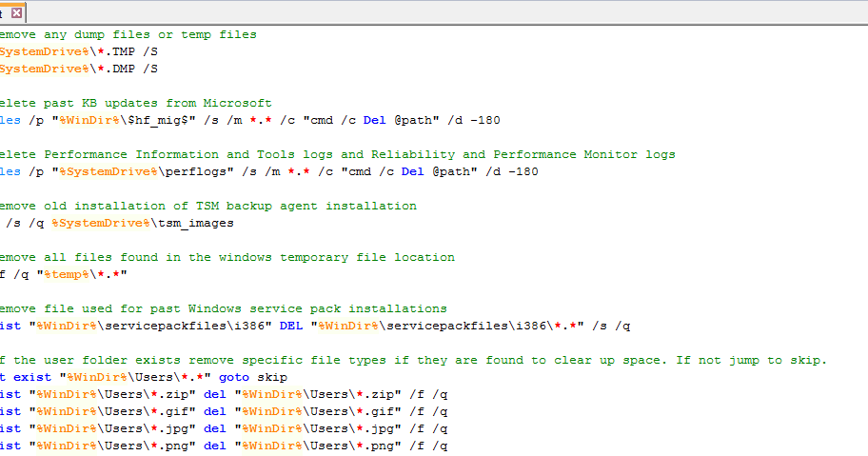Click the line ending with \*.DMP /S
The image size is (868, 456).
79,69
